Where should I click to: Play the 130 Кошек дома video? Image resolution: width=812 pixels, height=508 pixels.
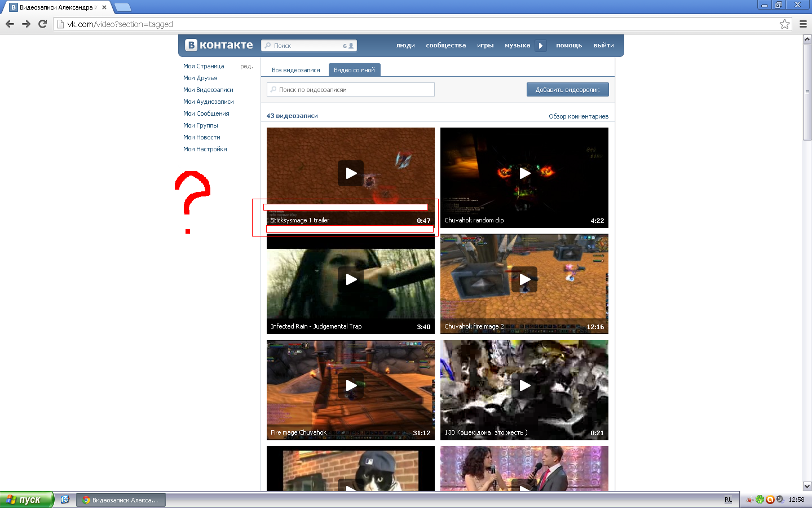(524, 386)
